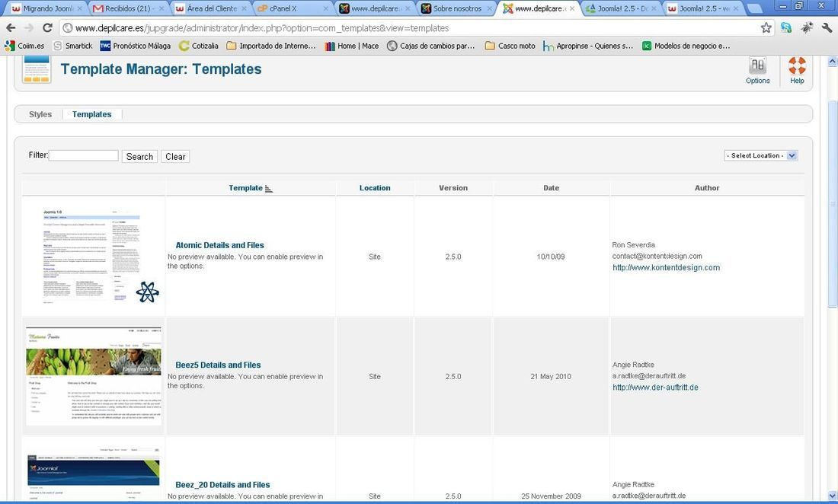Click the date cell "21 May 2010"
Screen dimensions: 838x504
tap(551, 376)
